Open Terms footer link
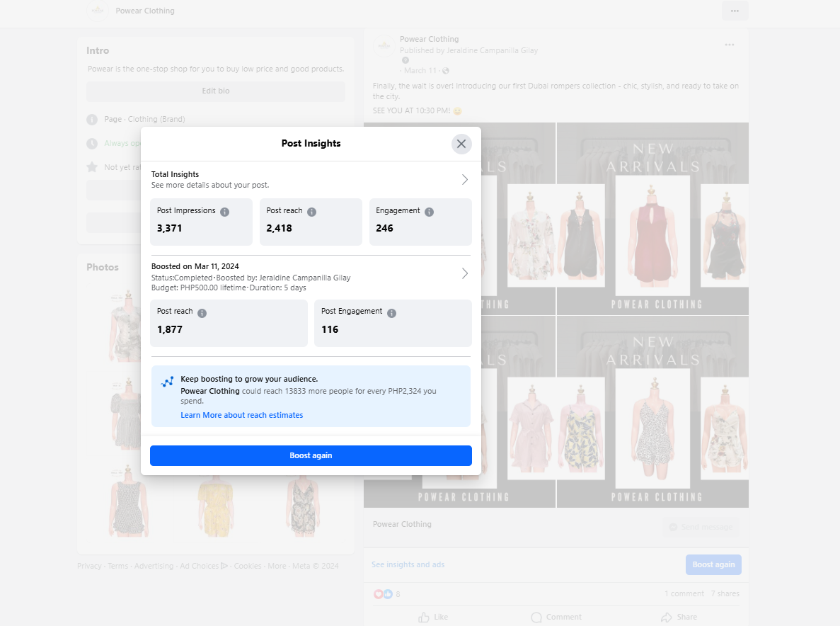Image resolution: width=840 pixels, height=626 pixels. pos(118,566)
